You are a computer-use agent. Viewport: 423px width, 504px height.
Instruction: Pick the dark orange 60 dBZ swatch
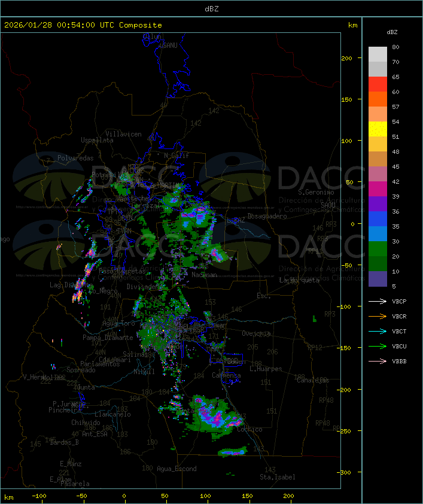click(378, 99)
